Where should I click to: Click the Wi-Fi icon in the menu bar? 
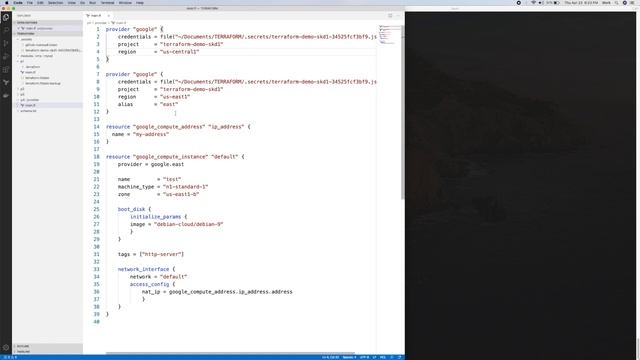(533, 2)
